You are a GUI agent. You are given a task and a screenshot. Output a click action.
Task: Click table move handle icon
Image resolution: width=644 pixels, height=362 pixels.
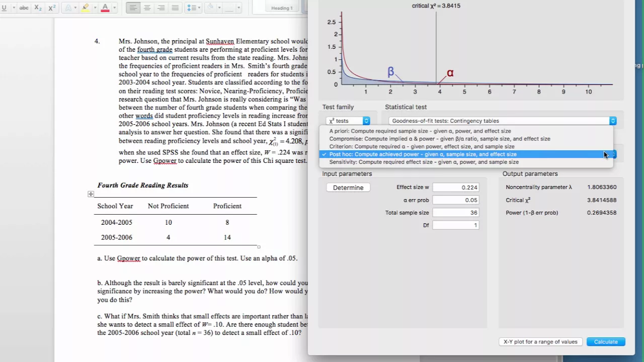click(91, 194)
